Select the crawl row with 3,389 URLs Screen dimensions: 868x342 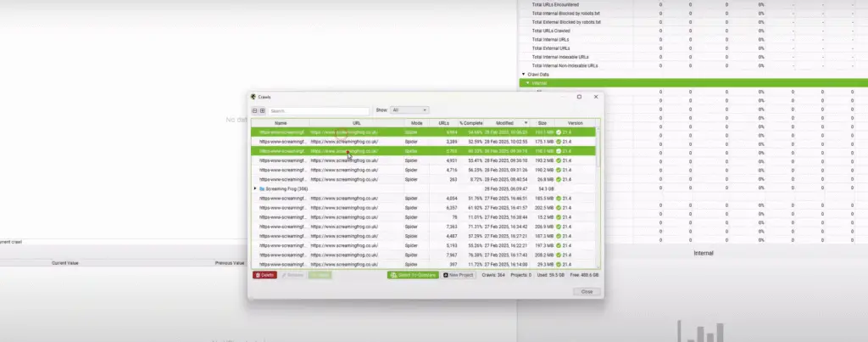[x=424, y=142]
